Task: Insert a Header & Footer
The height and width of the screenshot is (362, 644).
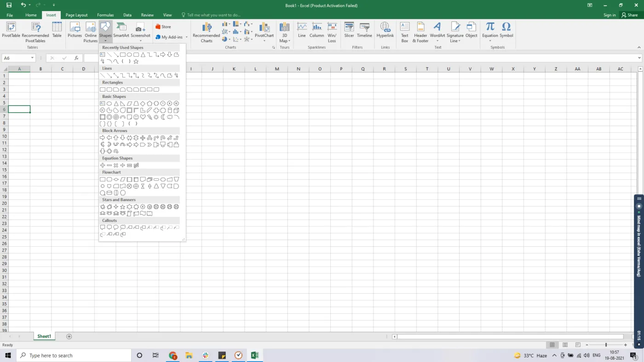Action: coord(420,32)
